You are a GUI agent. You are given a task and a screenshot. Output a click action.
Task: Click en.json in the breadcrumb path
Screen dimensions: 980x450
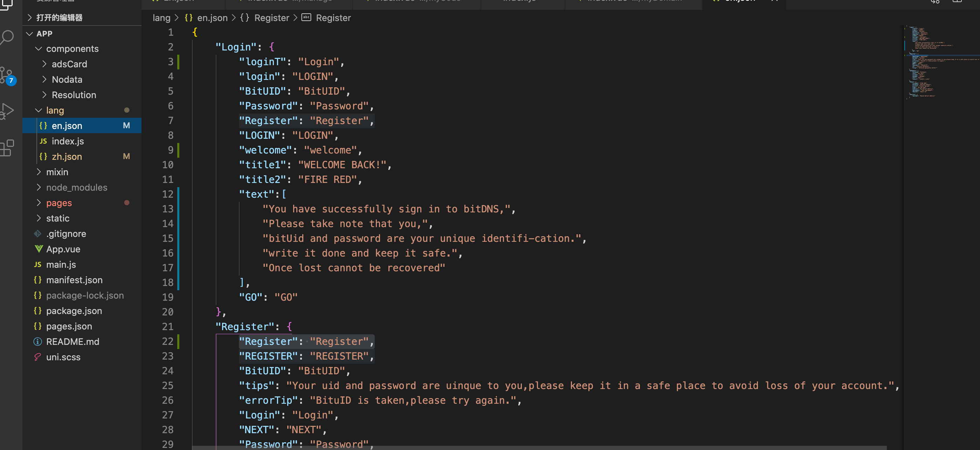point(212,18)
